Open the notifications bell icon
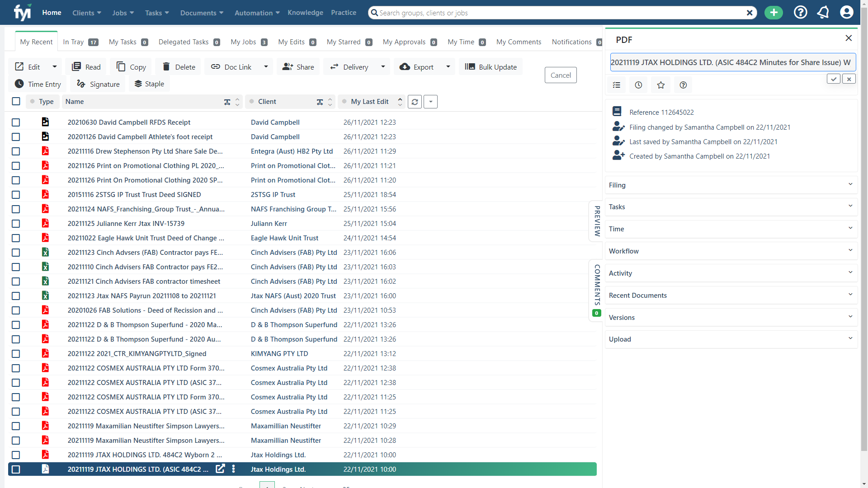This screenshot has width=868, height=488. click(x=823, y=12)
